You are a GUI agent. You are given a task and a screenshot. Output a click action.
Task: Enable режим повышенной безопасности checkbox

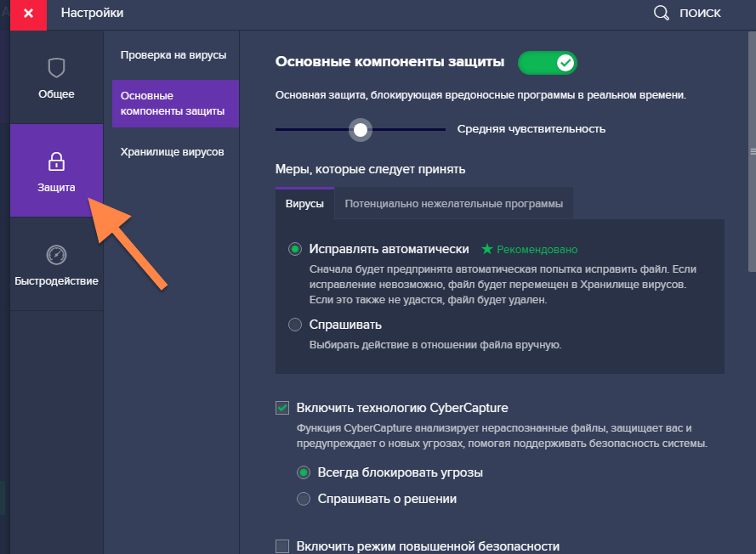[x=282, y=546]
